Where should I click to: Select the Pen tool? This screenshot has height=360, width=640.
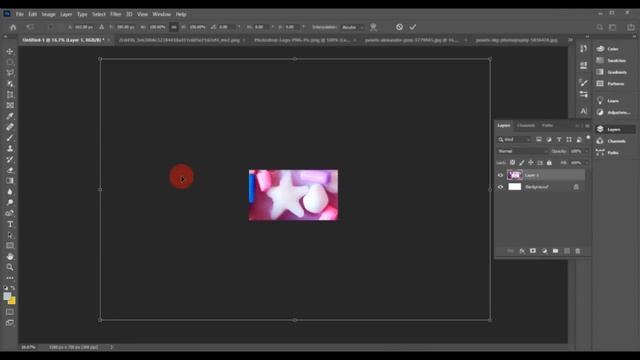[10, 213]
